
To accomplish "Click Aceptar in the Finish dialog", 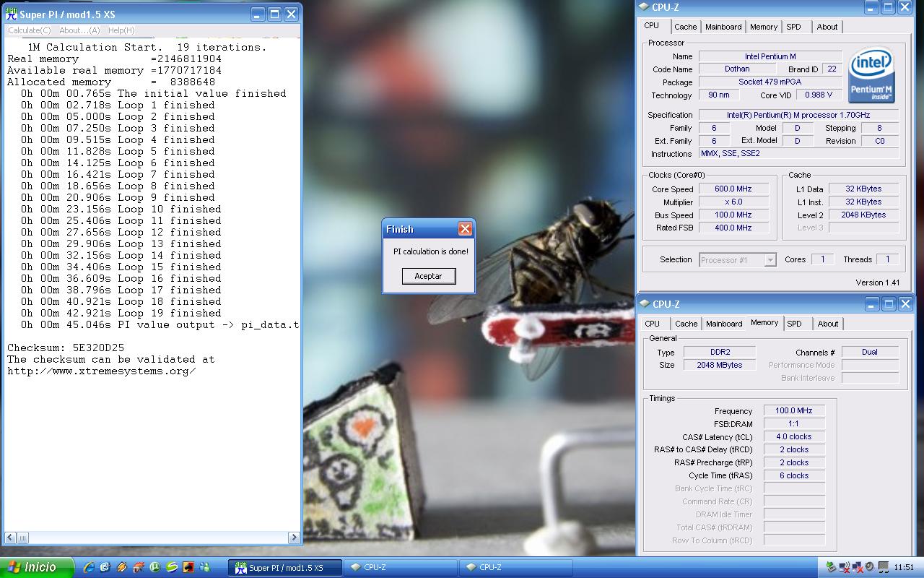I will [428, 276].
